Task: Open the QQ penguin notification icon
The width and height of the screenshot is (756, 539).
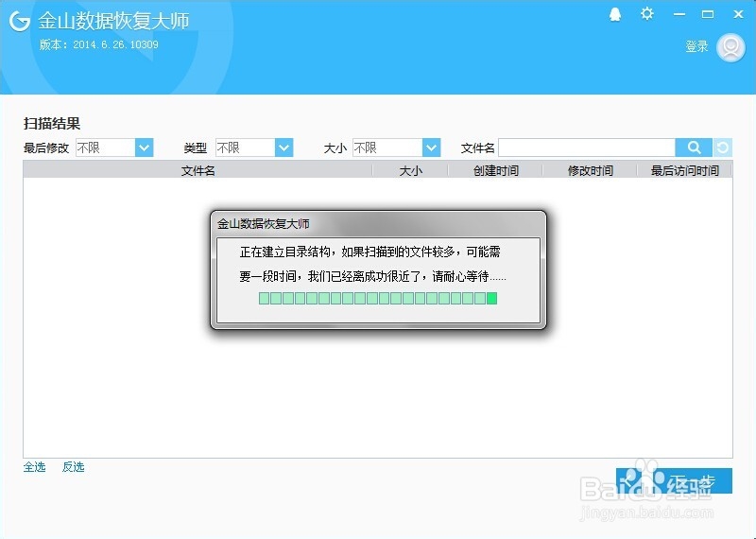Action: [615, 14]
